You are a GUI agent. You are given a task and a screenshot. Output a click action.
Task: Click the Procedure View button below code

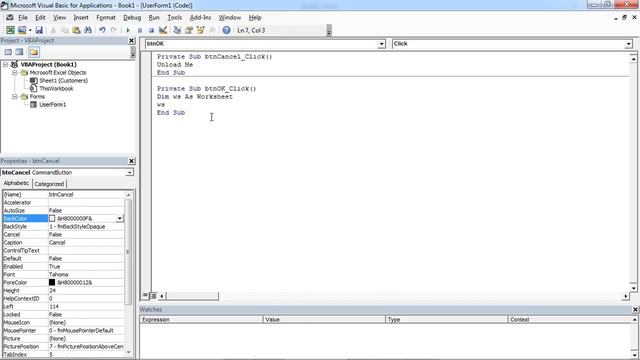[x=145, y=296]
